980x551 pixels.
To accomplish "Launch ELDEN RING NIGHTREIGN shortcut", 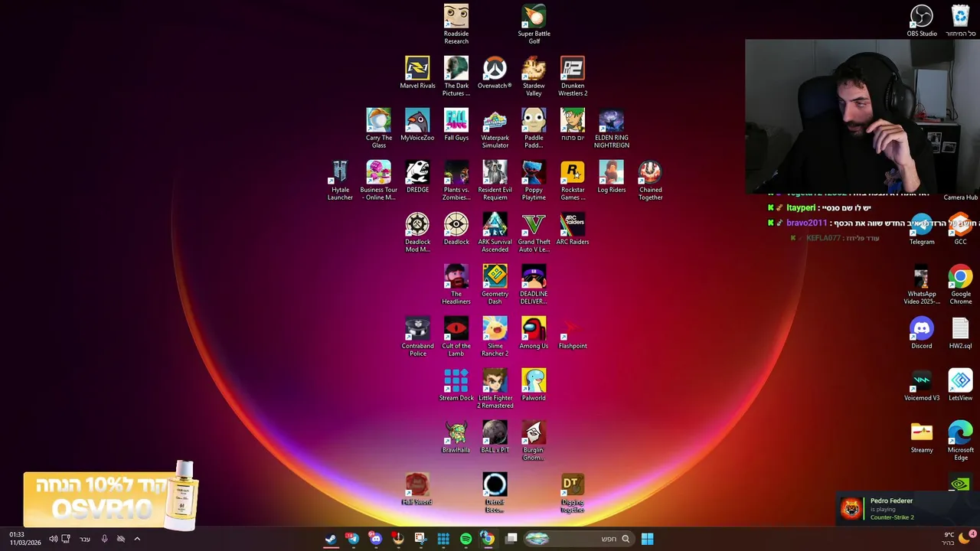I will tap(612, 129).
